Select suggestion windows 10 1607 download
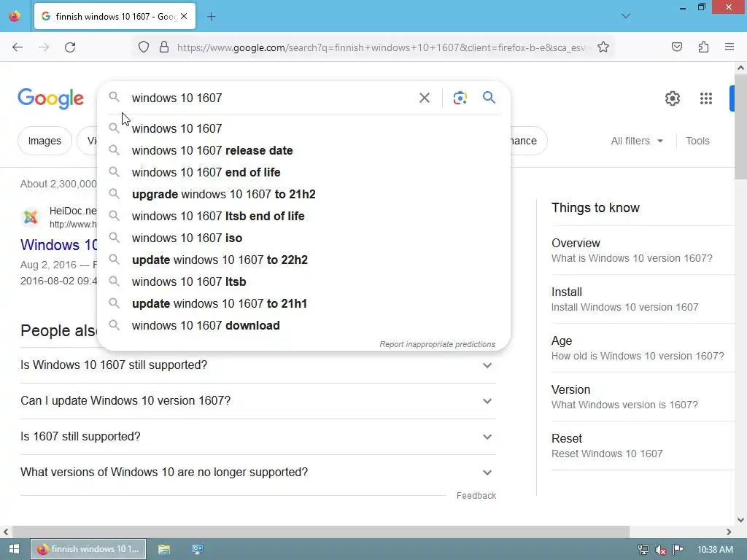Viewport: 747px width, 560px height. [303, 326]
